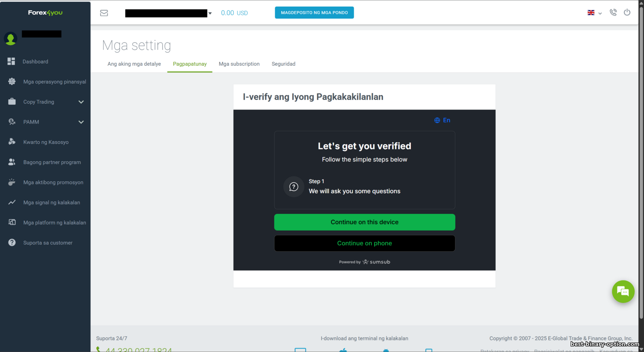Click the user avatar icon
Screen dimensions: 644x352
(10, 39)
